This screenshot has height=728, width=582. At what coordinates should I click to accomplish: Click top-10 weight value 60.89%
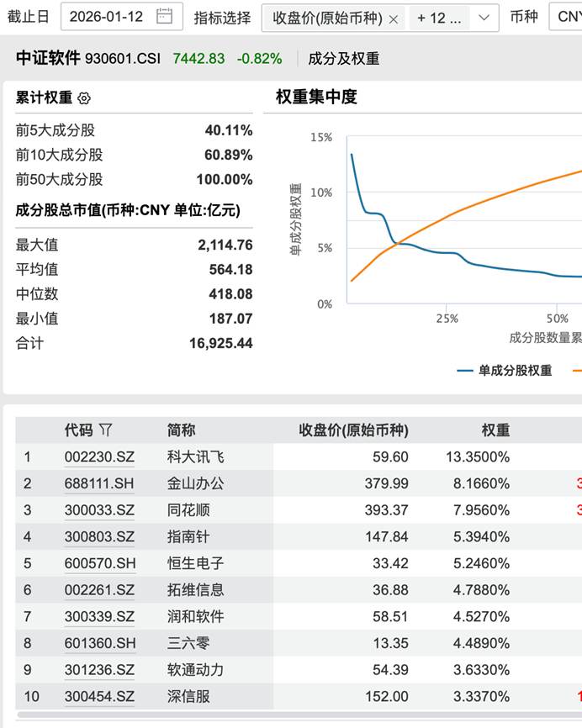(x=229, y=155)
